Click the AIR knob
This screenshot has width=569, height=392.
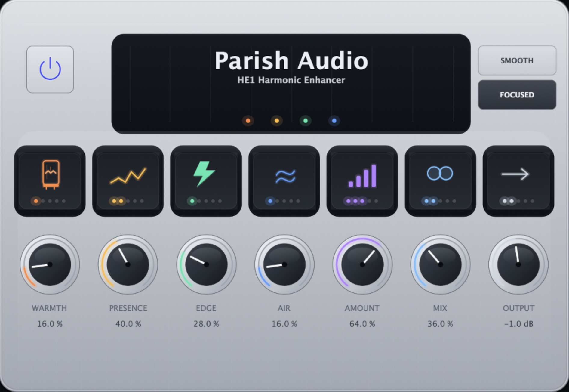(x=284, y=264)
